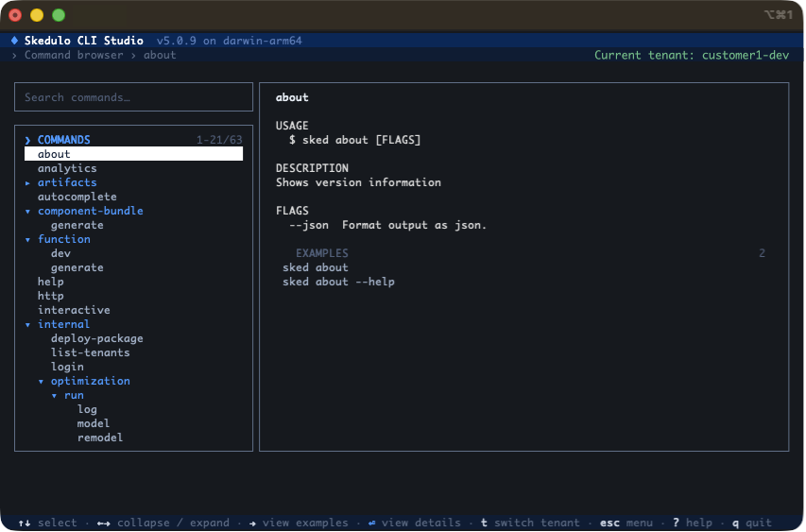Click the 'Current tenant: customer1-dev' status
The image size is (806, 532).
[x=692, y=55]
